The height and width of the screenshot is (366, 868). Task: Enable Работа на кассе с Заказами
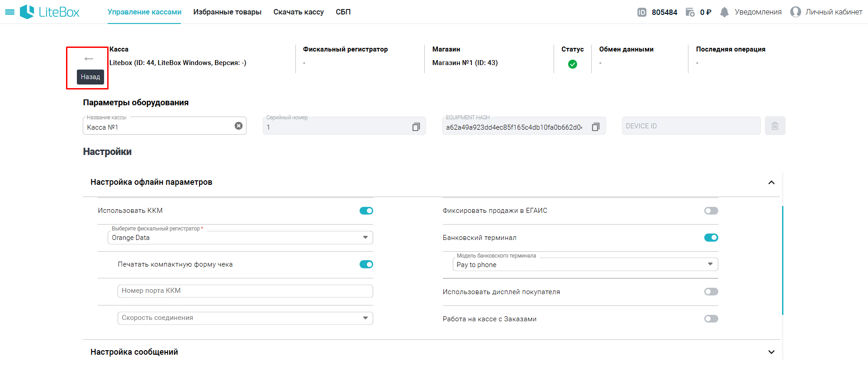click(x=711, y=319)
